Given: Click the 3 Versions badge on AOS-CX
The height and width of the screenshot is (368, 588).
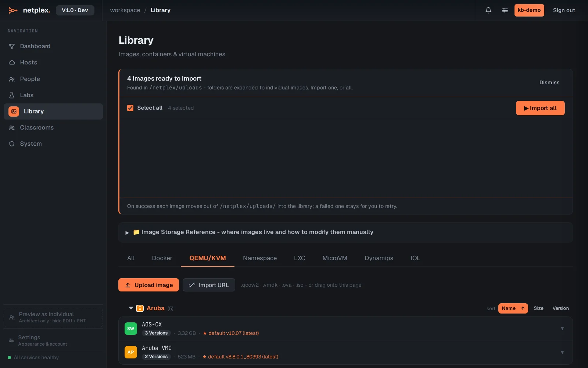Looking at the screenshot, I should (156, 333).
